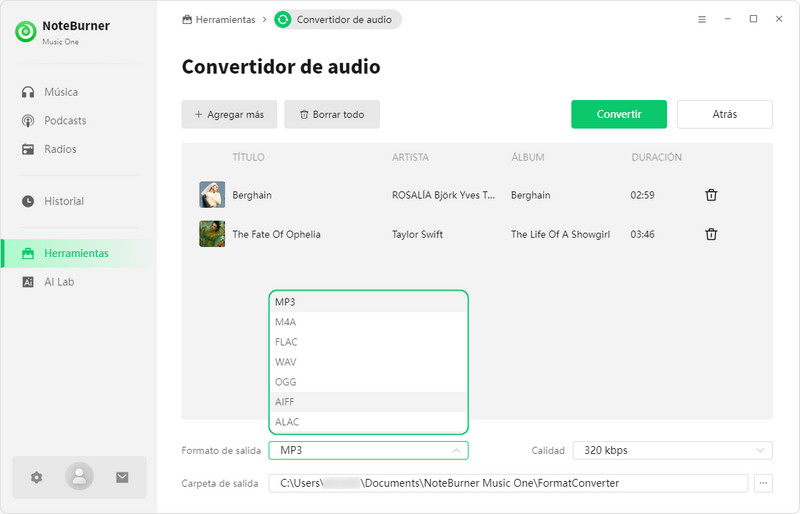The image size is (800, 514).
Task: Pick AIFF in the format dropdown
Action: pyautogui.click(x=368, y=402)
